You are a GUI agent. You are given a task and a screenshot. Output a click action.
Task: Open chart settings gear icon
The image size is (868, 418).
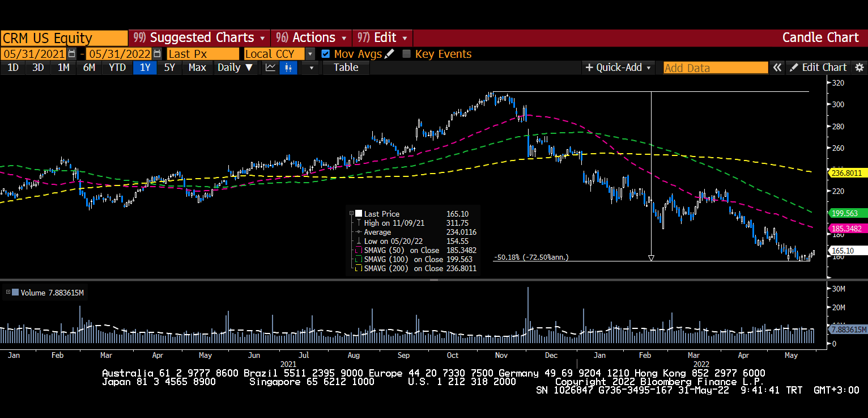click(860, 67)
